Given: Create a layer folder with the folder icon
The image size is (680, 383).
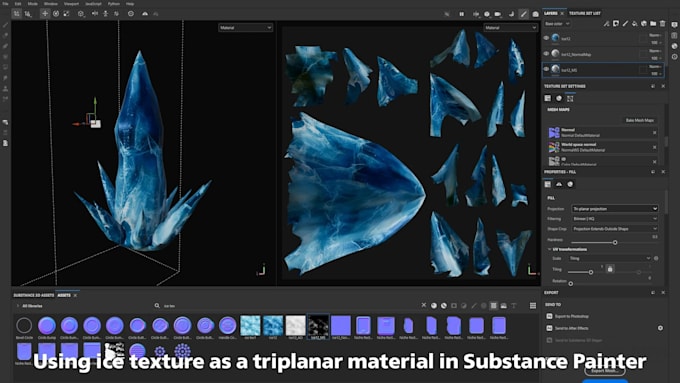Looking at the screenshot, I should pos(653,23).
